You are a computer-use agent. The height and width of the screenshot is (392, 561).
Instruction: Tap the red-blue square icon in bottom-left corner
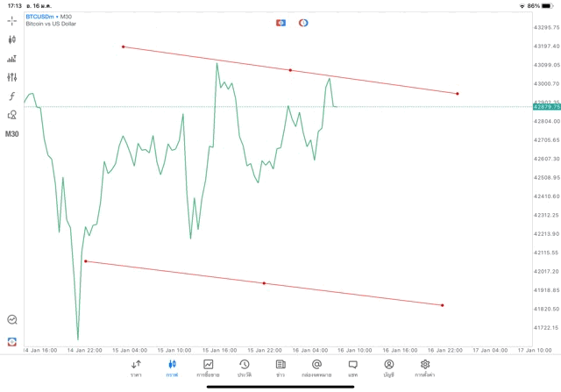click(x=12, y=340)
